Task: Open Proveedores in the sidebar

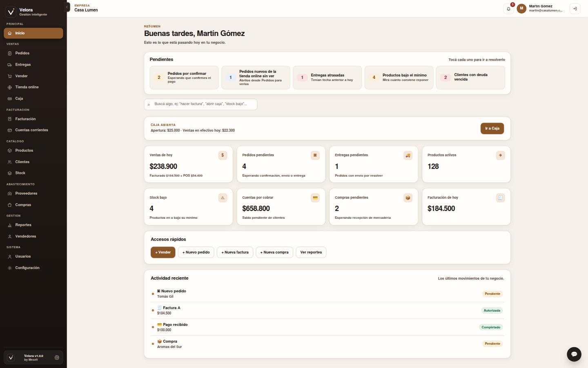Action: coord(33,193)
